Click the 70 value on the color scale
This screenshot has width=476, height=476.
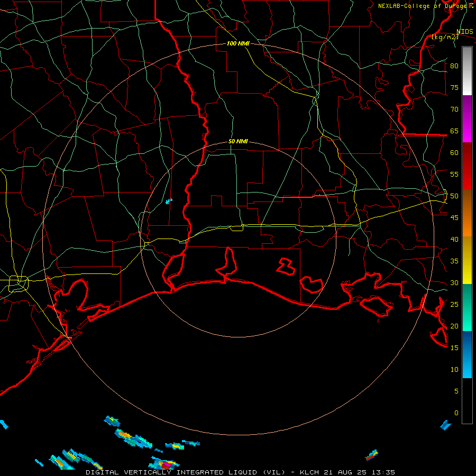point(454,109)
